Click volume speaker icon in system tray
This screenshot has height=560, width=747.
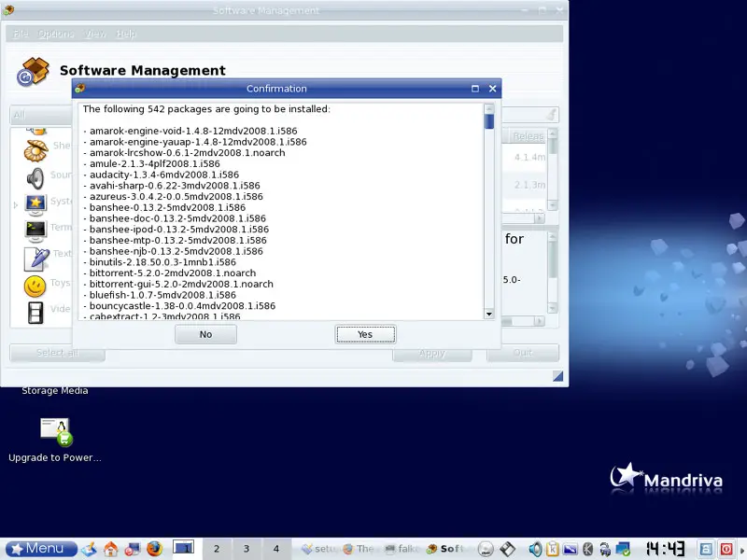534,549
